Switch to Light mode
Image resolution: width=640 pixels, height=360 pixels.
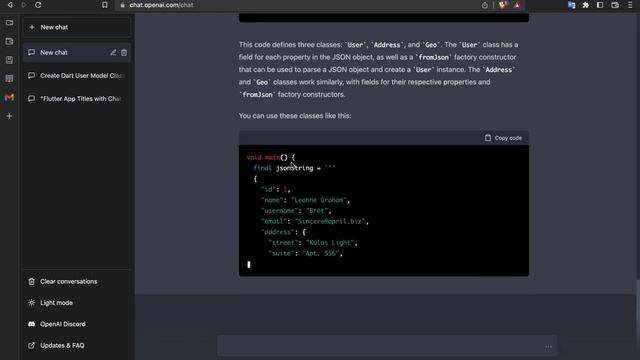click(x=77, y=303)
